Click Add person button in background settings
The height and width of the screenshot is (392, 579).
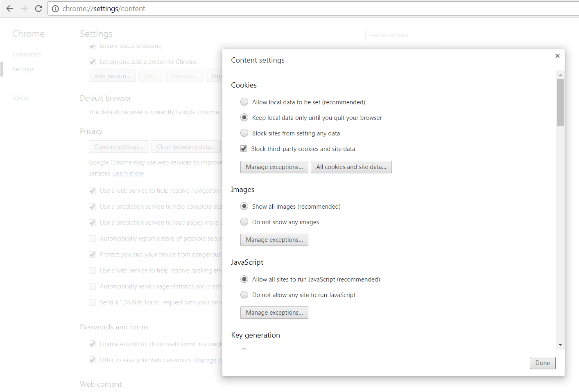113,76
